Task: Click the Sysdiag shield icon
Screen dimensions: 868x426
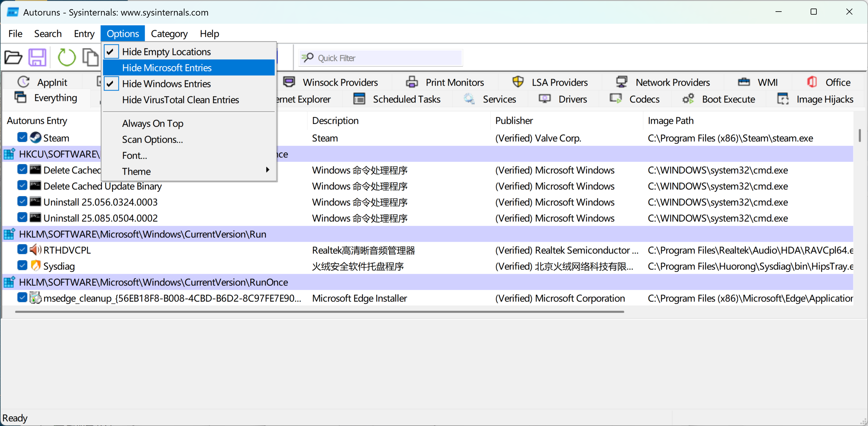Action: [35, 266]
